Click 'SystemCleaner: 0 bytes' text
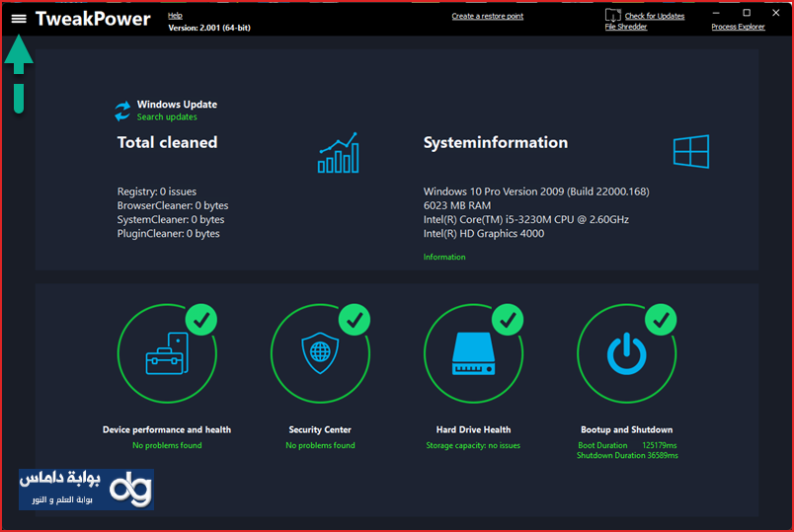Screen dimensions: 794x532 tap(171, 220)
